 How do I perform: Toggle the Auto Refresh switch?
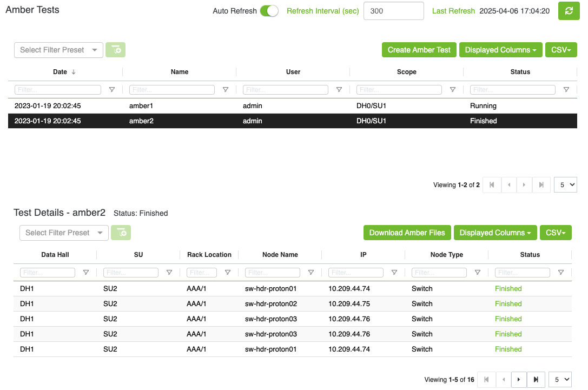pyautogui.click(x=269, y=11)
